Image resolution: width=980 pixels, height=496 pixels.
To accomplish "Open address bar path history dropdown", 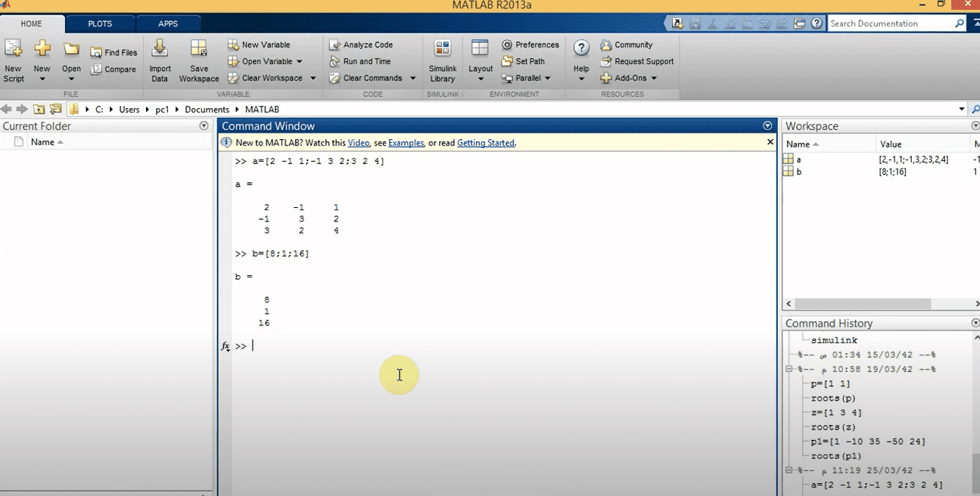I will tap(962, 109).
